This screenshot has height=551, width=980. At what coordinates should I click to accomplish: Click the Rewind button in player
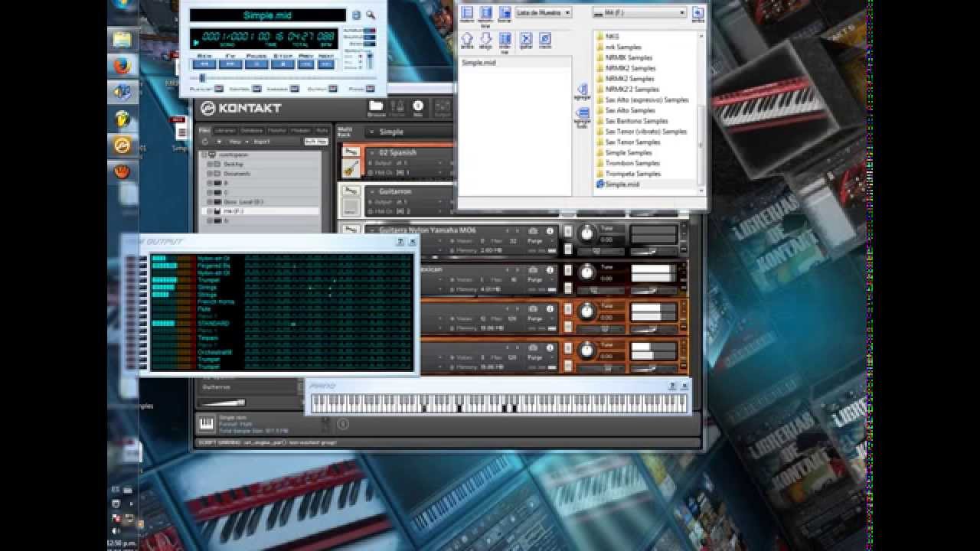pyautogui.click(x=204, y=64)
